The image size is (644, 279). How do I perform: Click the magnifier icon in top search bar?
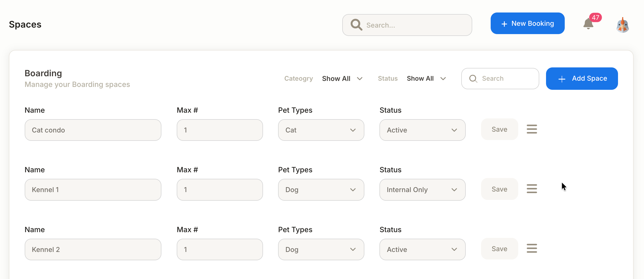(x=356, y=25)
